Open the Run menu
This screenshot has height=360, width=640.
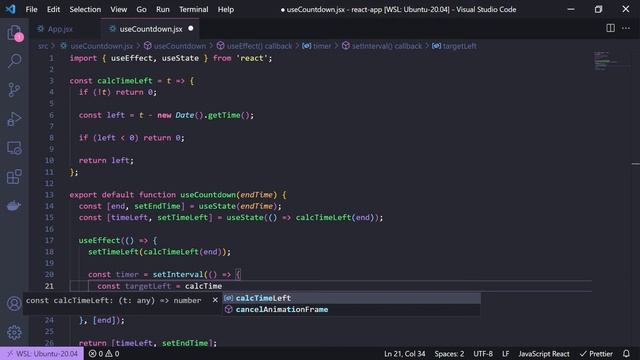pyautogui.click(x=162, y=9)
